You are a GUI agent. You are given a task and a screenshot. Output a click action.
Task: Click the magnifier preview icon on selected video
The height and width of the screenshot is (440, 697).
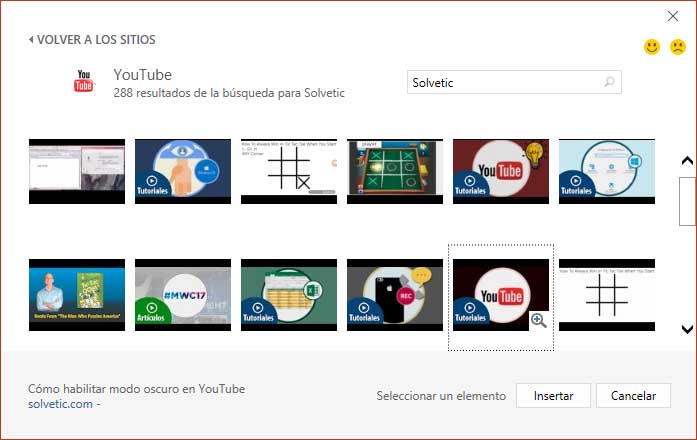[539, 320]
